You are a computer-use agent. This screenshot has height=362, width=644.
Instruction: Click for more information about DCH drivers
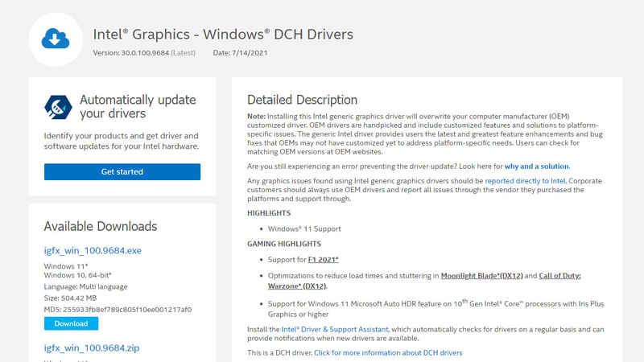[388, 352]
